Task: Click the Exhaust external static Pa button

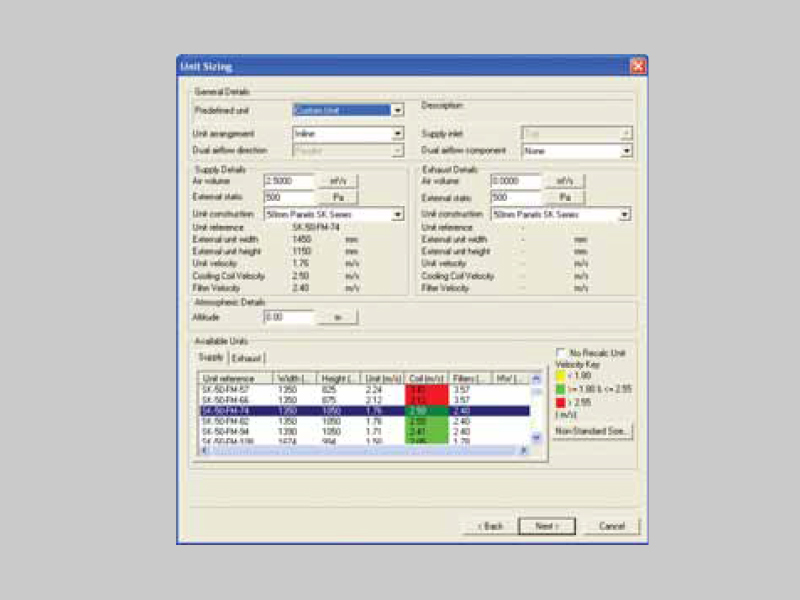Action: pos(565,198)
